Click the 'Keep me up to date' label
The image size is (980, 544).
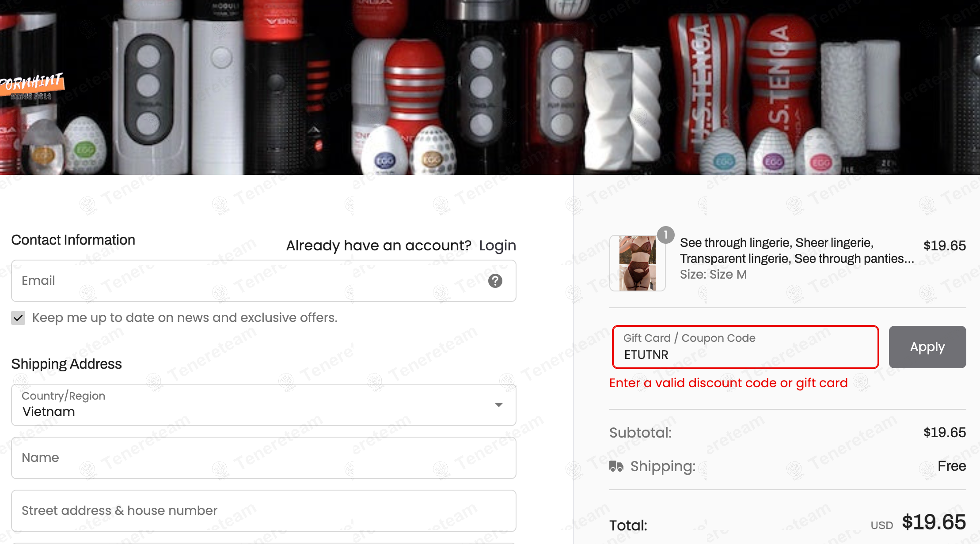[185, 318]
